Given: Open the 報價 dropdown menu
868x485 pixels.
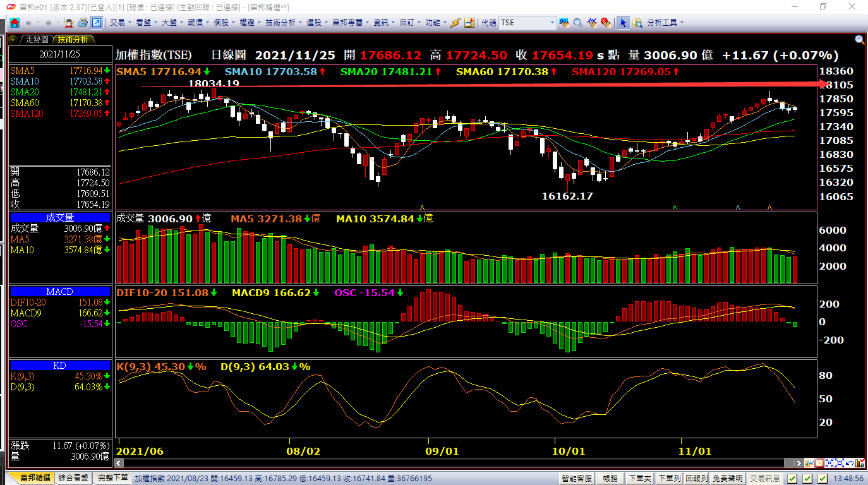Looking at the screenshot, I should click(198, 23).
